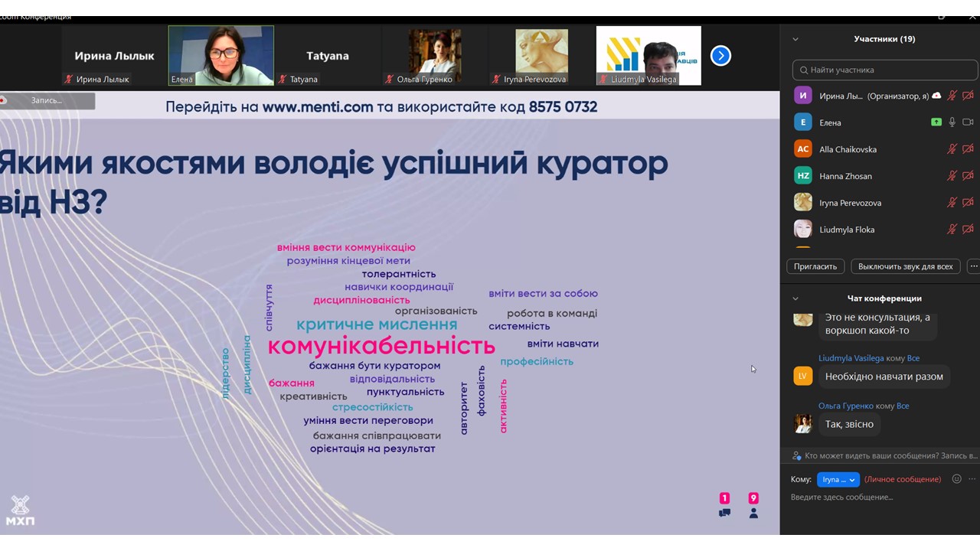980x551 pixels.
Task: Toggle camera for Hanna Zhosan
Action: point(968,176)
